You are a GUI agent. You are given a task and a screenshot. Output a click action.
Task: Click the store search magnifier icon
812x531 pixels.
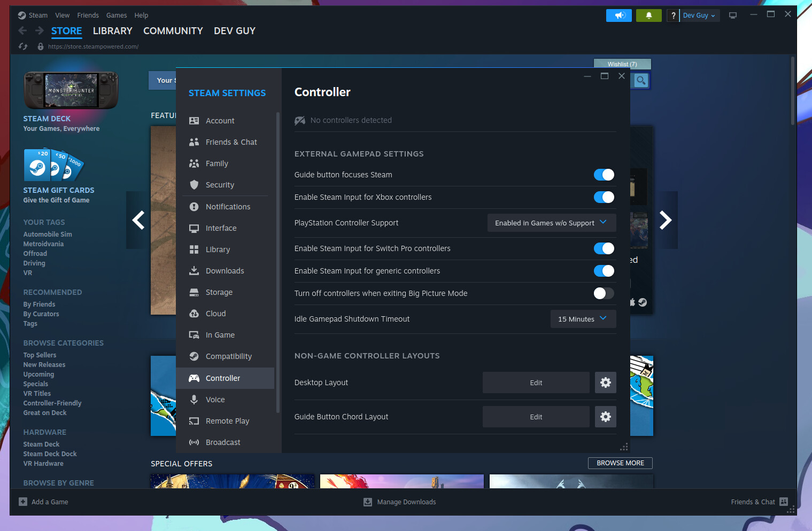pyautogui.click(x=641, y=81)
